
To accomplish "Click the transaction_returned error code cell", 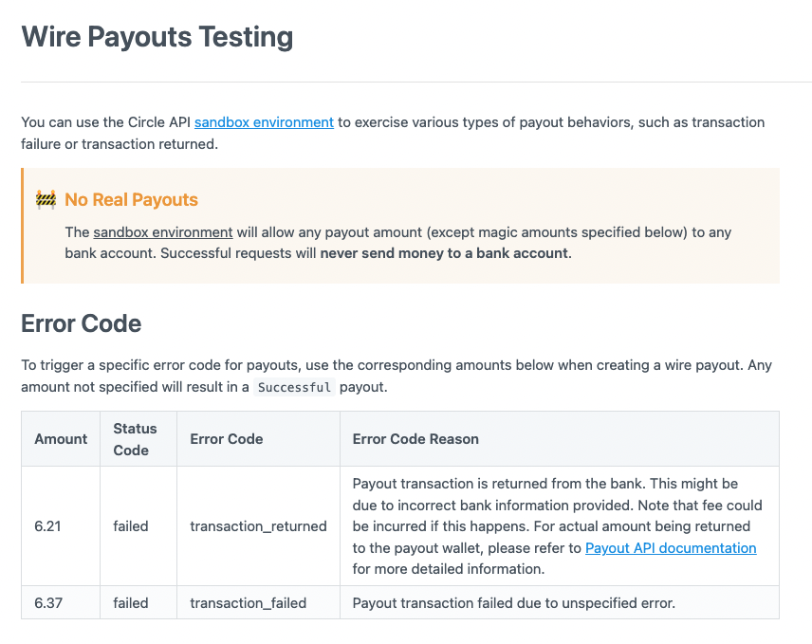I will tap(258, 526).
